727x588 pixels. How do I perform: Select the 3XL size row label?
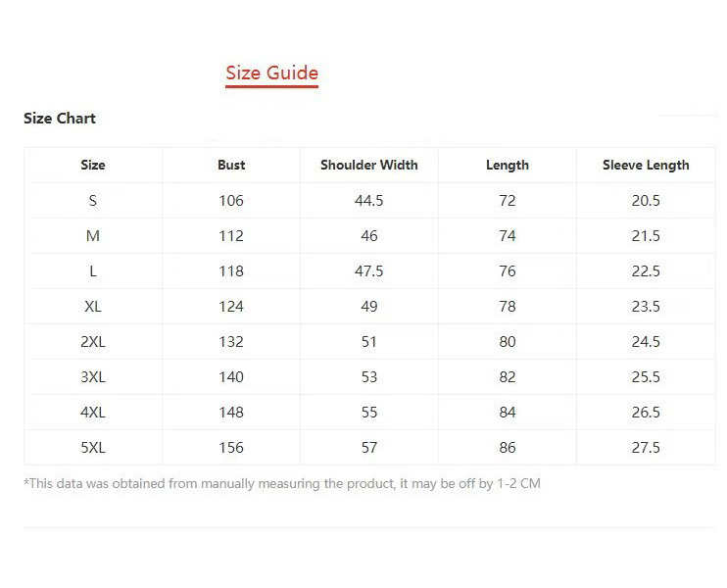coord(93,377)
